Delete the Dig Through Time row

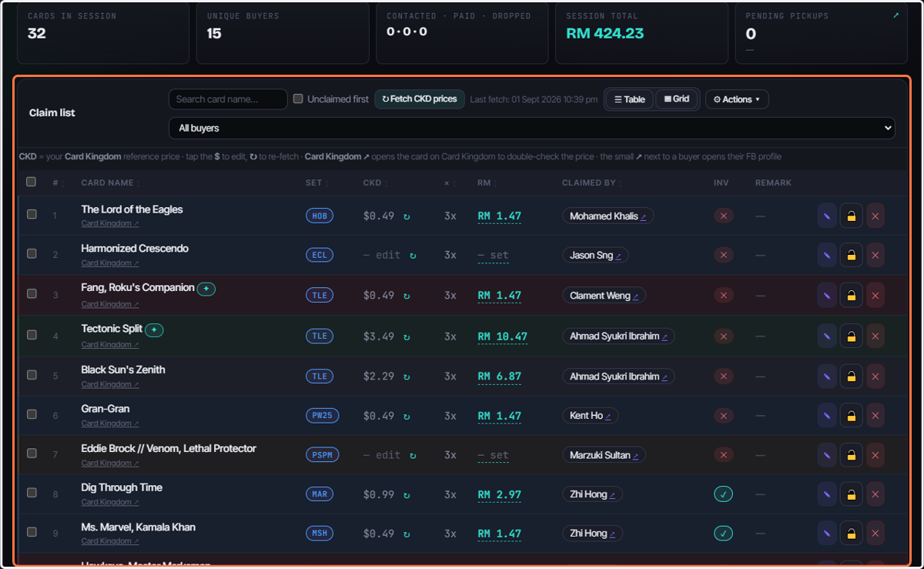(x=875, y=494)
